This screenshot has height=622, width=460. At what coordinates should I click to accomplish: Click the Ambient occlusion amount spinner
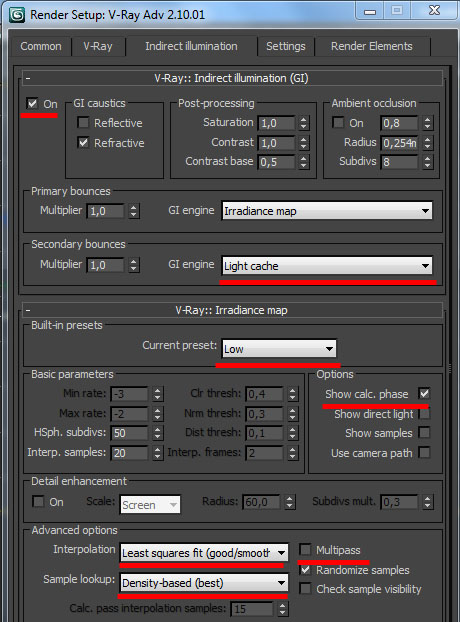[x=427, y=123]
